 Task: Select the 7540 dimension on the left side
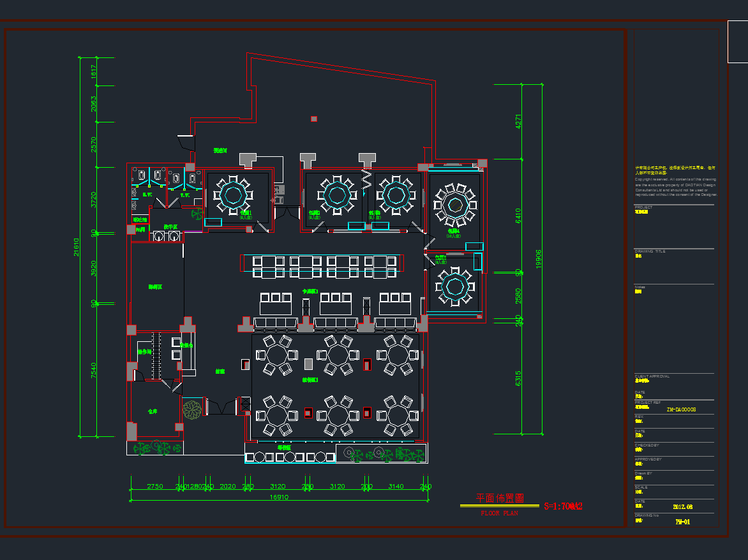pyautogui.click(x=94, y=371)
